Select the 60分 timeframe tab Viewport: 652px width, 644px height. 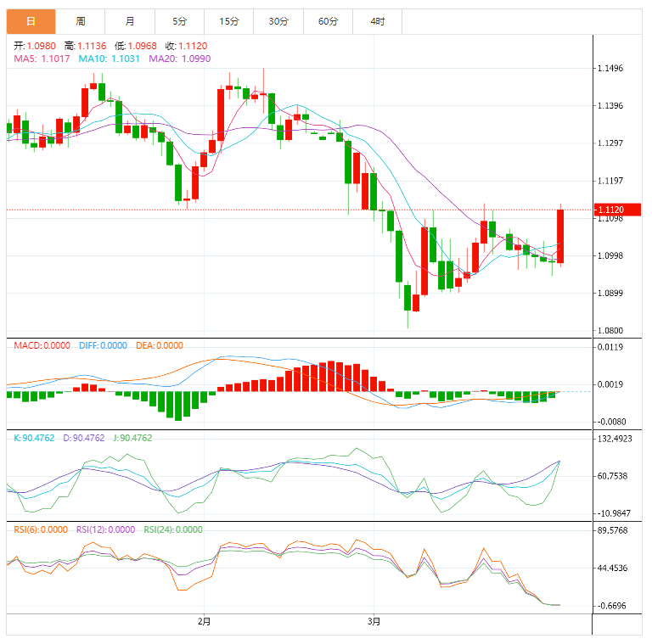(x=328, y=21)
